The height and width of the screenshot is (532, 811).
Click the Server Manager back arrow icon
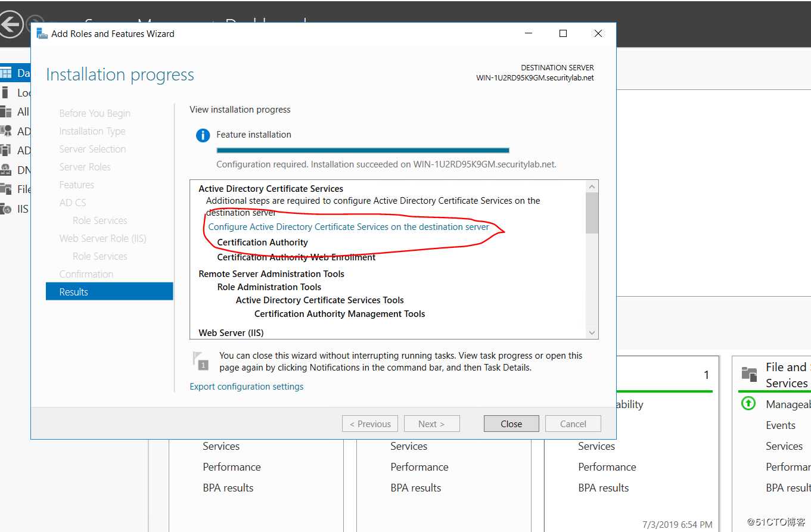(11, 24)
